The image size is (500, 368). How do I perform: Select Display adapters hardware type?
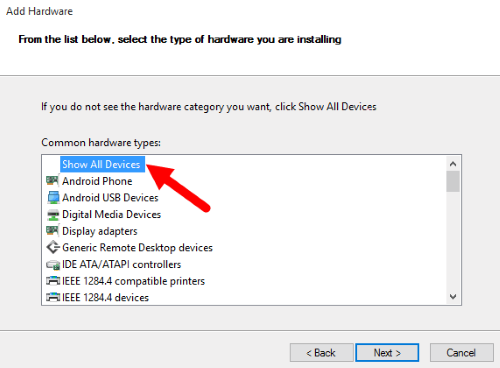100,231
